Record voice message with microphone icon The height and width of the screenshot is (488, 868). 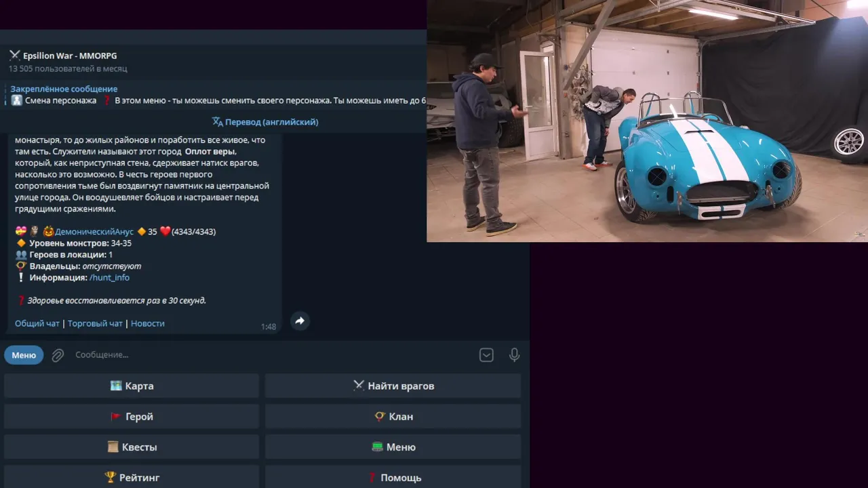pos(515,354)
